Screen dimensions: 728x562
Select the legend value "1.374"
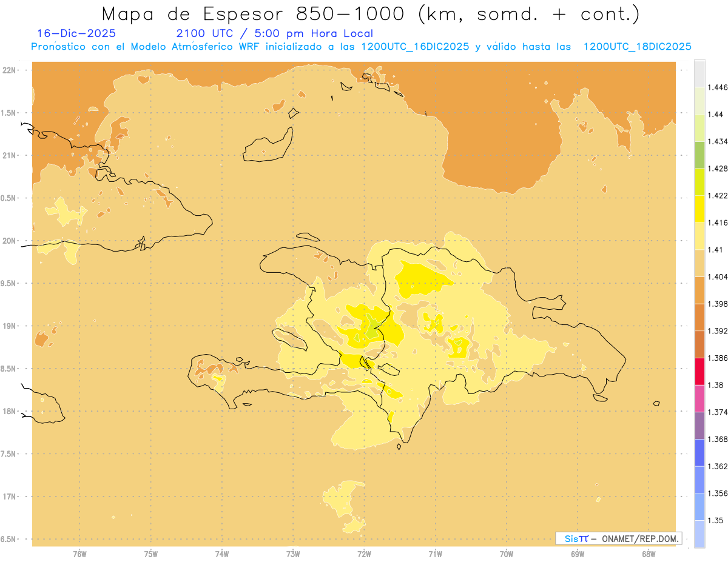tap(718, 412)
